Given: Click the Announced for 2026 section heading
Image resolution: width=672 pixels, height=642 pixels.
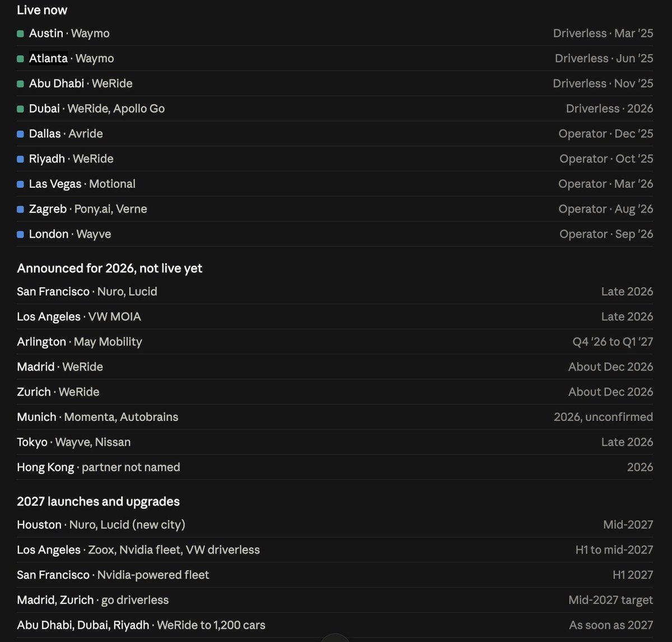Looking at the screenshot, I should click(x=110, y=268).
